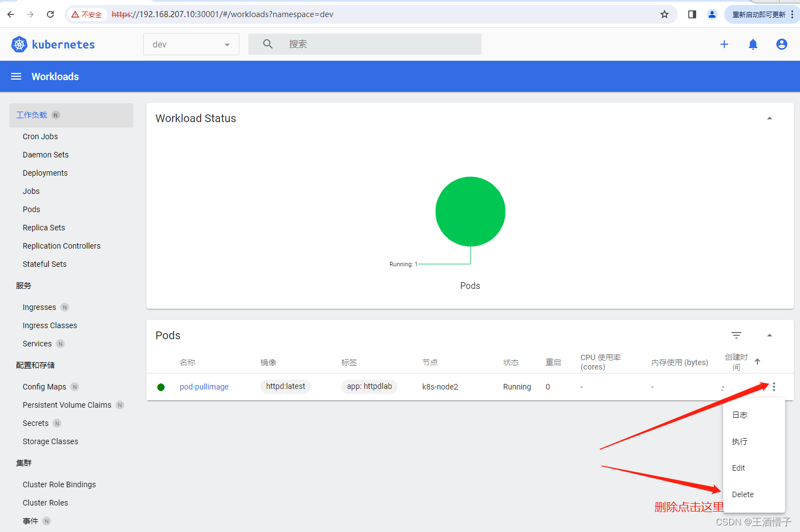Open the Pods table filter icon
The height and width of the screenshot is (532, 800).
(x=736, y=335)
